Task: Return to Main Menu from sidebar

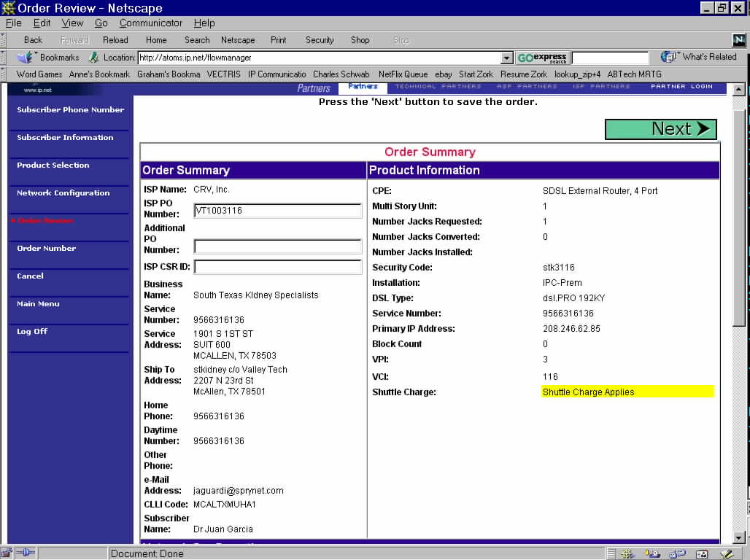Action: point(38,303)
